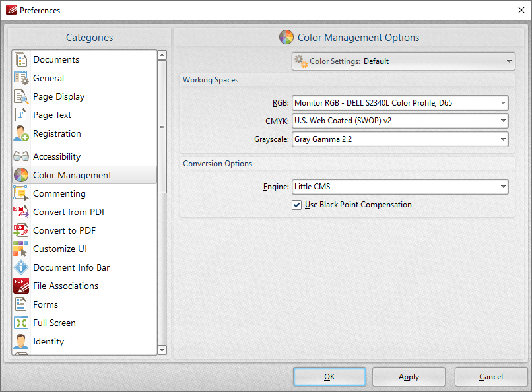Disable Use Black Point Compensation
The width and height of the screenshot is (532, 392).
[297, 205]
